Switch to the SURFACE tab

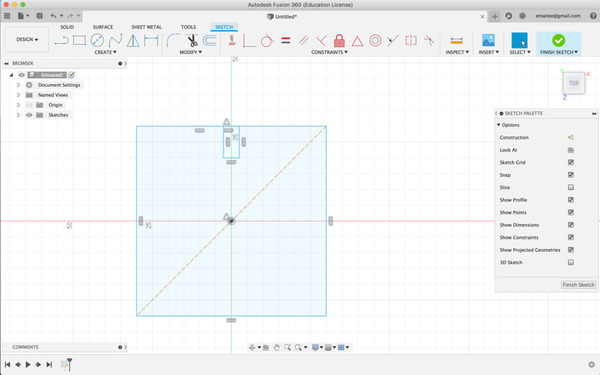103,27
